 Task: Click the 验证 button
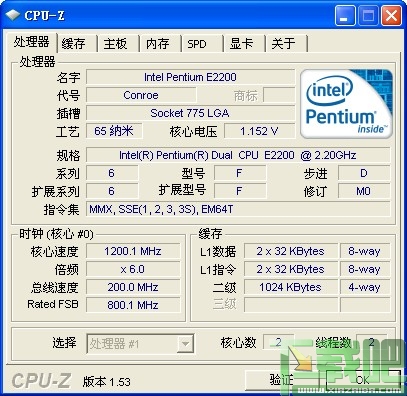tap(282, 380)
